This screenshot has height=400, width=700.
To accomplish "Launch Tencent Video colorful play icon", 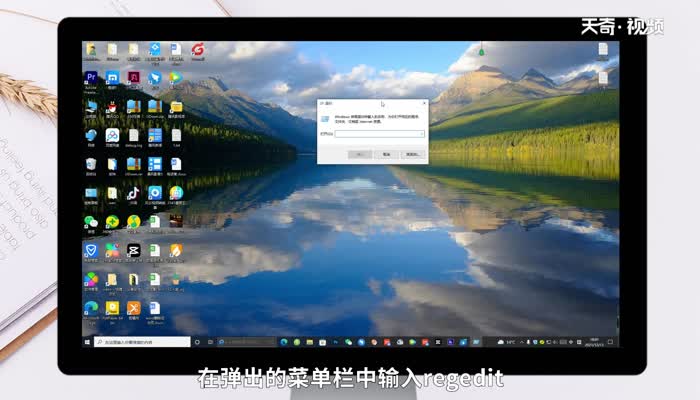I will (176, 78).
